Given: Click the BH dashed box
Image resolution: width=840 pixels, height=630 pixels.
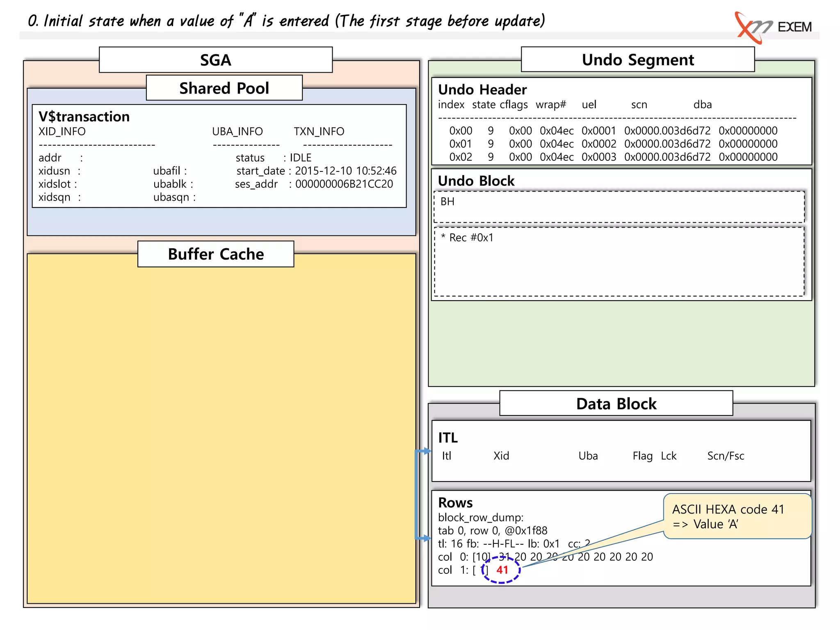Looking at the screenshot, I should pyautogui.click(x=619, y=207).
